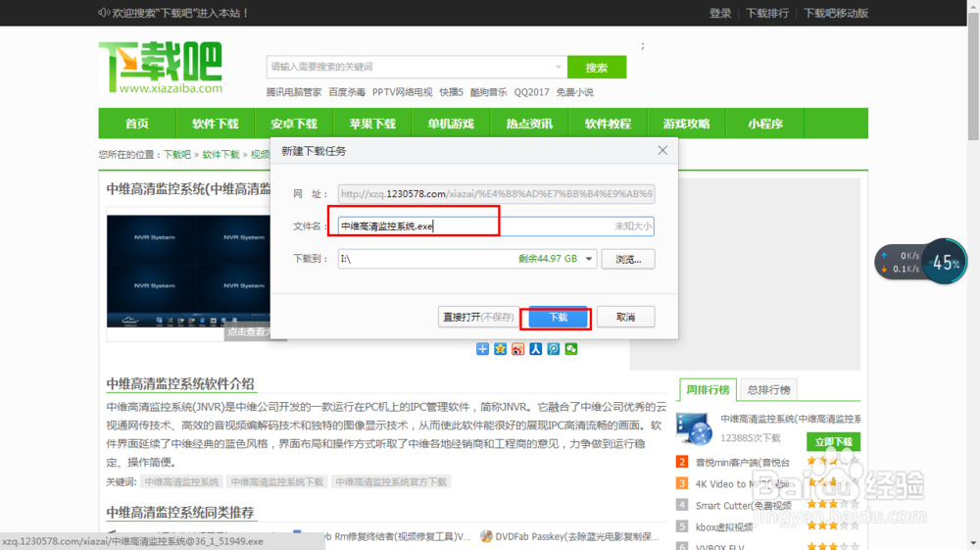Click 剩余44.97 GB text in dialog
This screenshot has width=980, height=550.
point(548,259)
